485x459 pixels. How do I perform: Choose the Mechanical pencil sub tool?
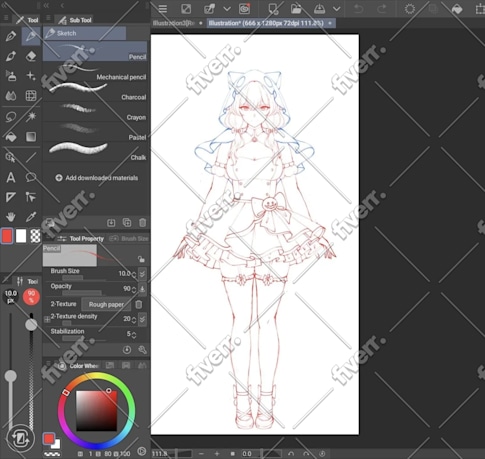pos(95,71)
